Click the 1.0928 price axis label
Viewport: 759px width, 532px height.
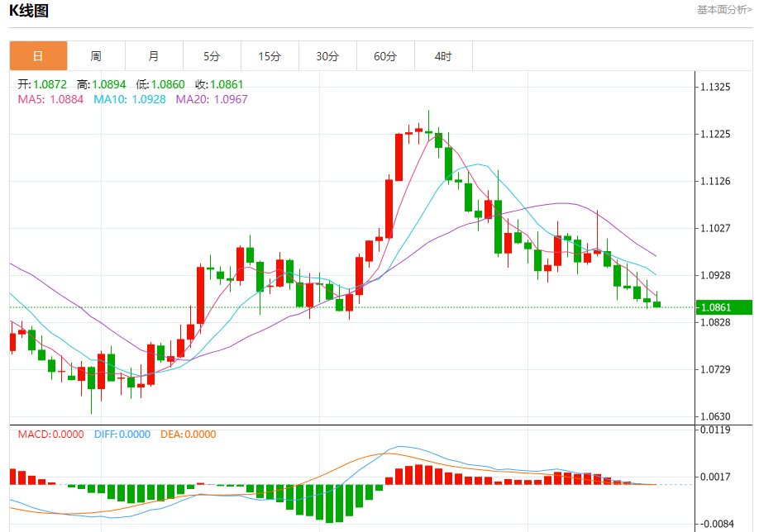715,275
